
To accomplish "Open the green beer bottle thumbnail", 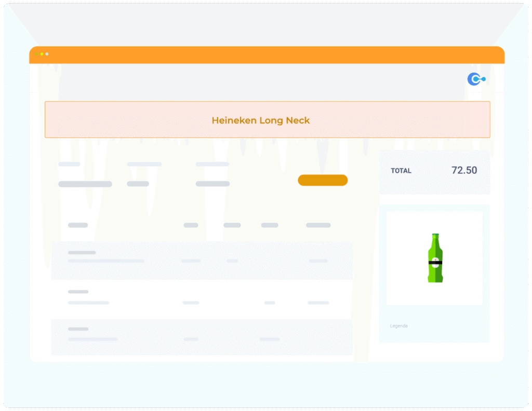I will click(x=435, y=258).
